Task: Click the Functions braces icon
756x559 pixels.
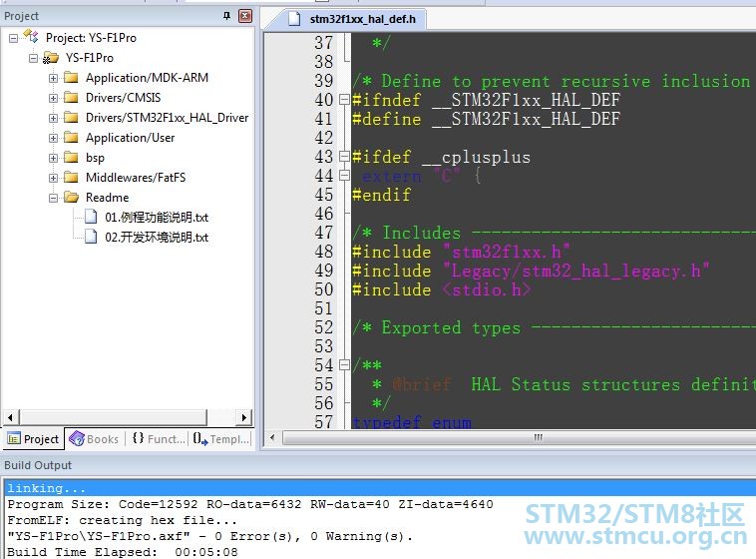Action: coord(138,438)
